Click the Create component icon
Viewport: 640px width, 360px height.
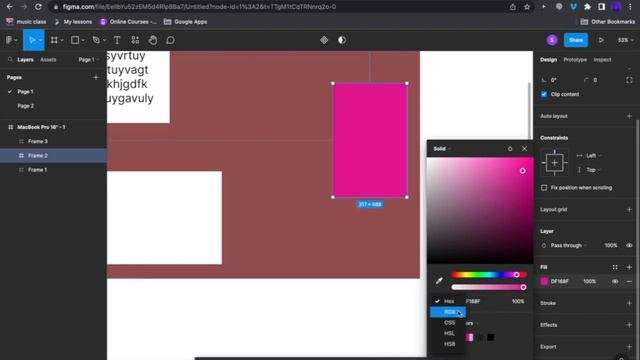324,40
